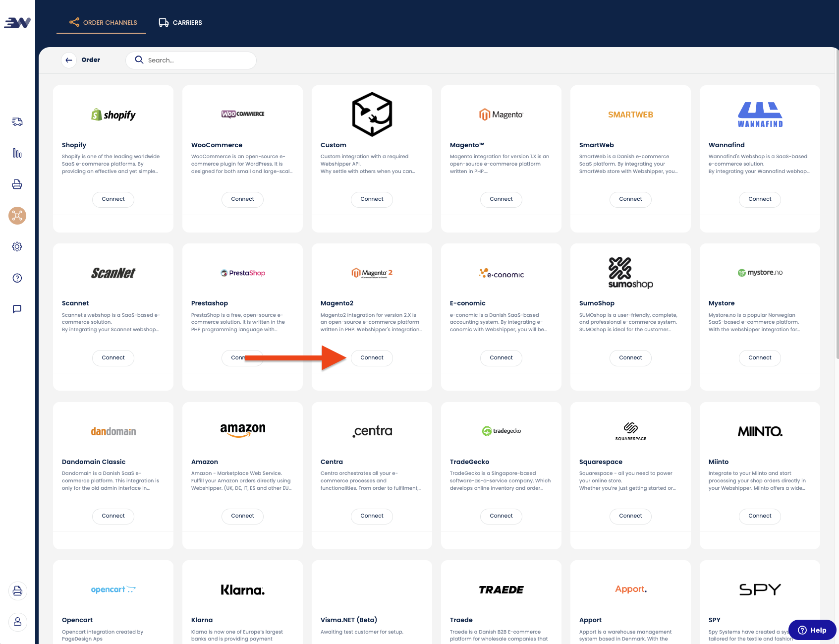Click the Magento 2 logo
Viewport: 839px width, 644px height.
pos(372,273)
